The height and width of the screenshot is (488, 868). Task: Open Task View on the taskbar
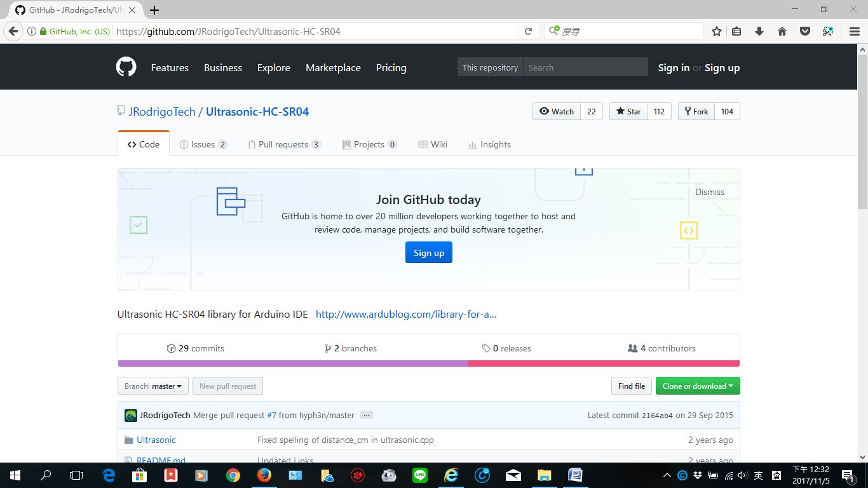coord(76,475)
